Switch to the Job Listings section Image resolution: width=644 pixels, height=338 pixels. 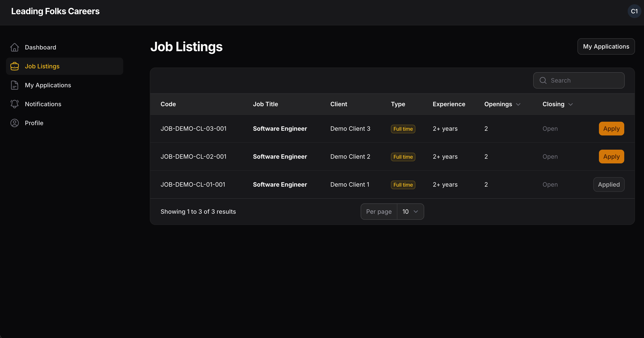click(42, 66)
